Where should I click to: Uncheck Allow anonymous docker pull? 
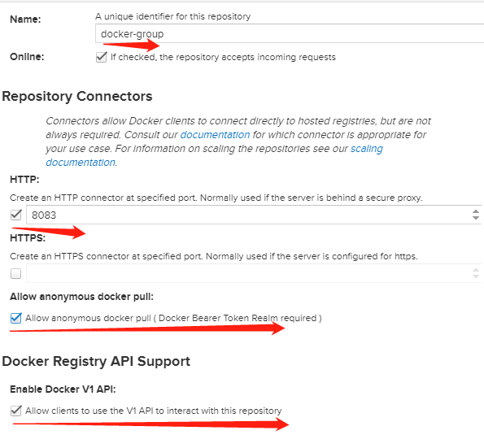[x=16, y=318]
